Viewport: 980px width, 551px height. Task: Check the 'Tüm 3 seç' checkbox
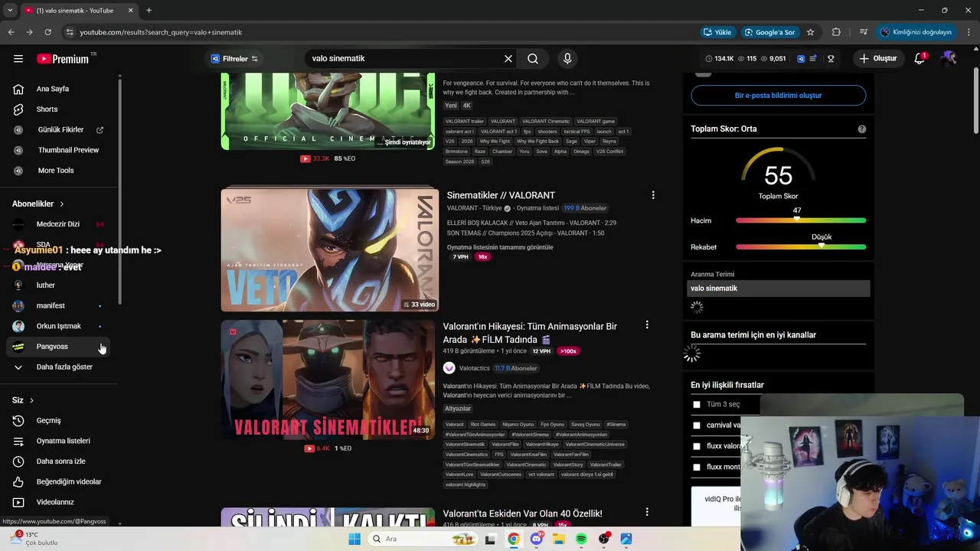click(697, 405)
